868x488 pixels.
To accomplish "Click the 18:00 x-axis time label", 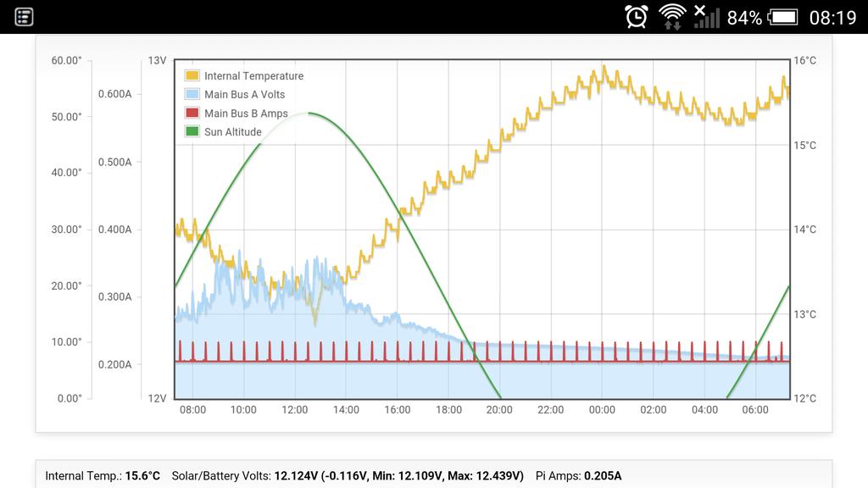I will click(448, 410).
